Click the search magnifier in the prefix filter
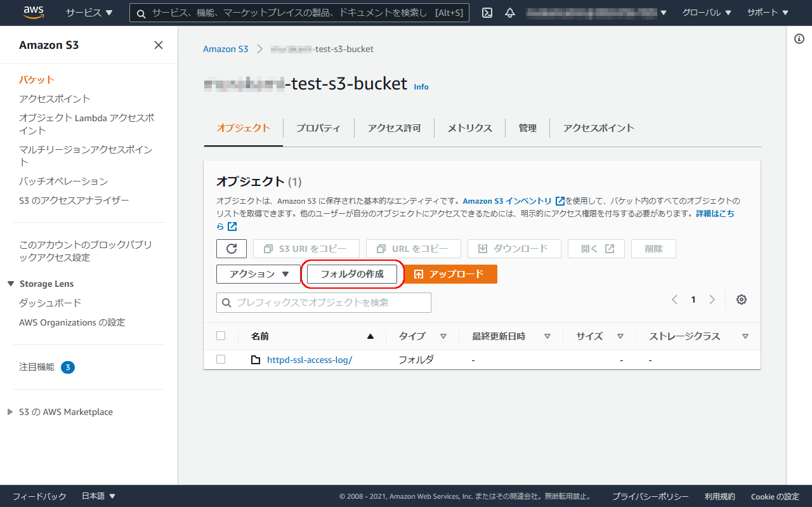Image resolution: width=812 pixels, height=507 pixels. 226,303
